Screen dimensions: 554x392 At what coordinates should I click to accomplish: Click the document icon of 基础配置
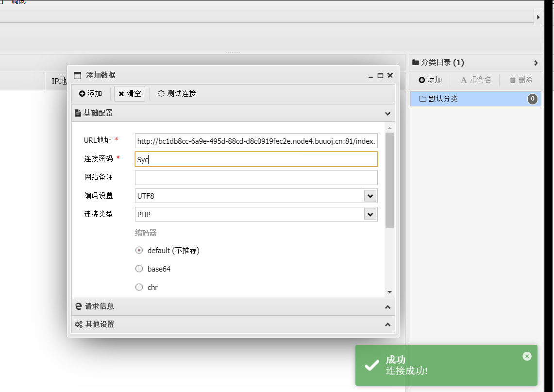[78, 113]
